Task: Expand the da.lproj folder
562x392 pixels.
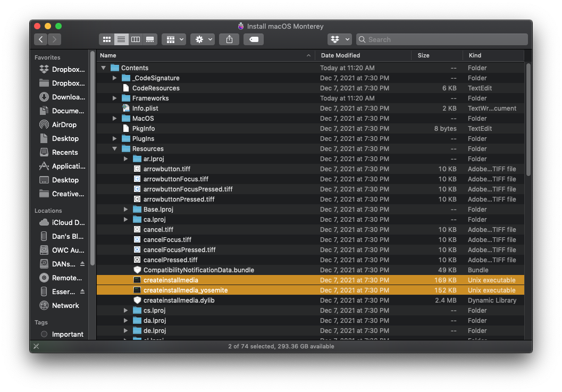Action: [x=126, y=320]
